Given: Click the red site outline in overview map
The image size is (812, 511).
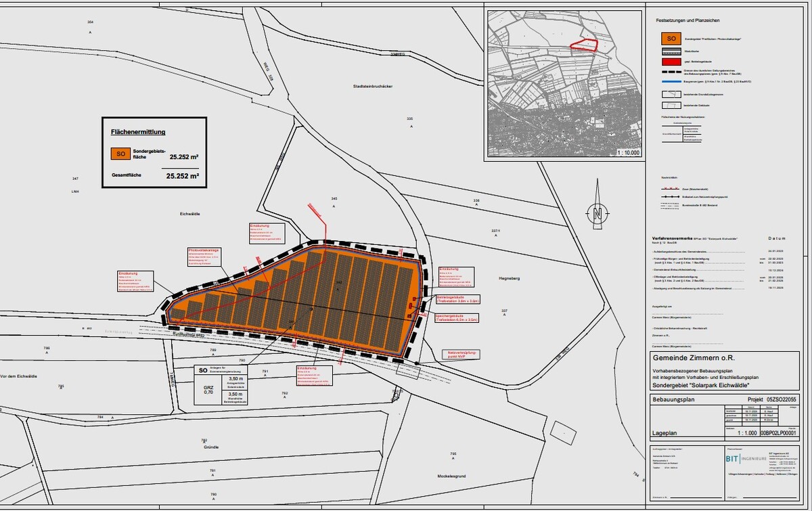Looking at the screenshot, I should 583,45.
